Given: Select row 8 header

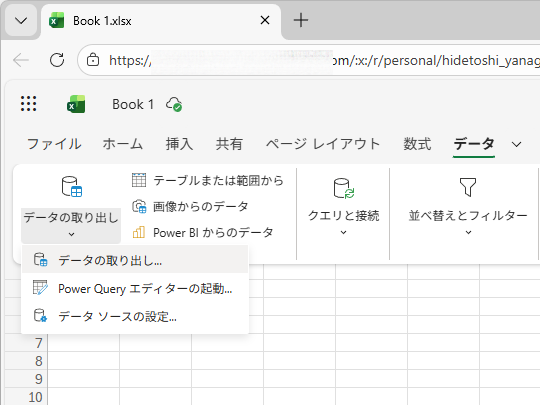Looking at the screenshot, I should (27, 361).
